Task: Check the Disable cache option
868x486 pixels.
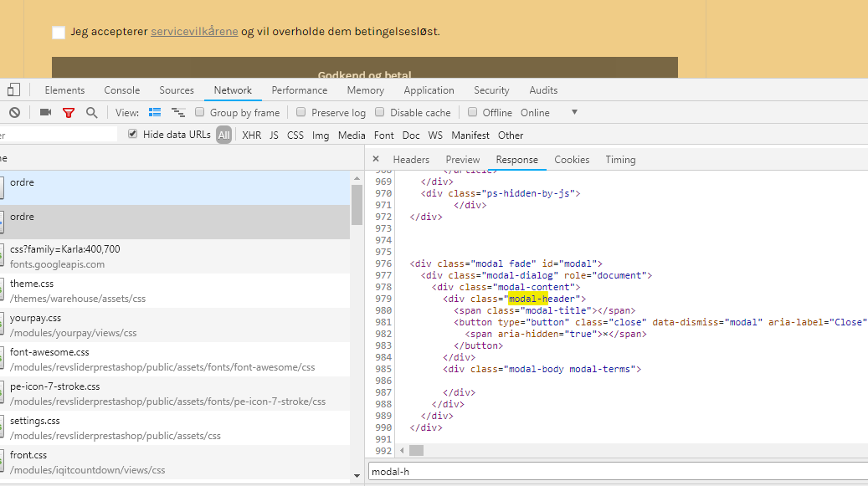Action: (380, 113)
